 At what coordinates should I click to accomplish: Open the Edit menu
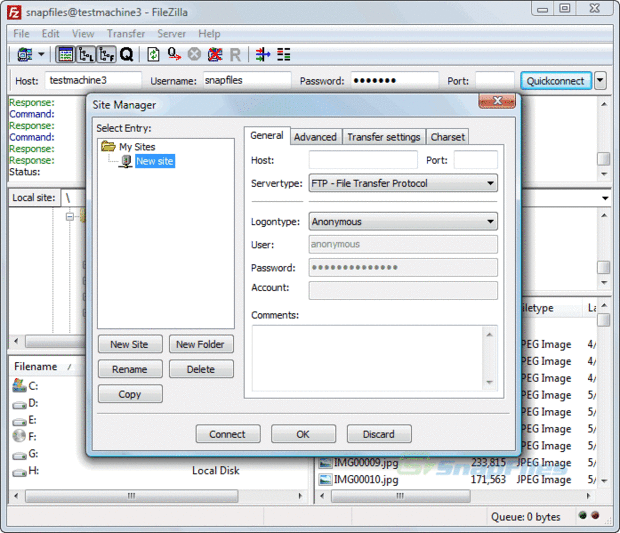(x=51, y=34)
